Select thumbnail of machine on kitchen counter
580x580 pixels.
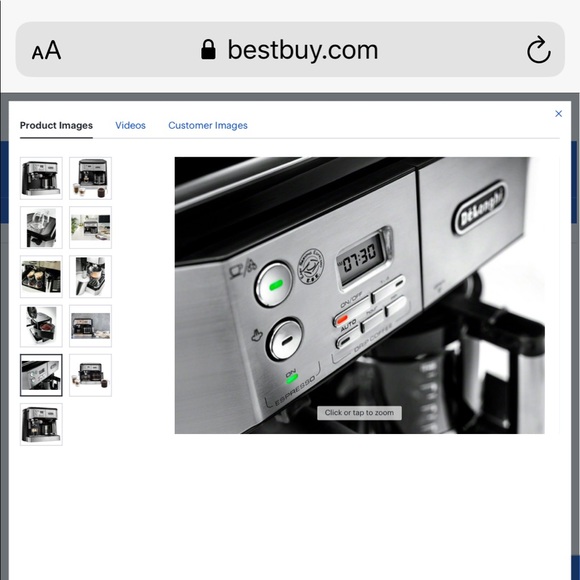[x=90, y=227]
